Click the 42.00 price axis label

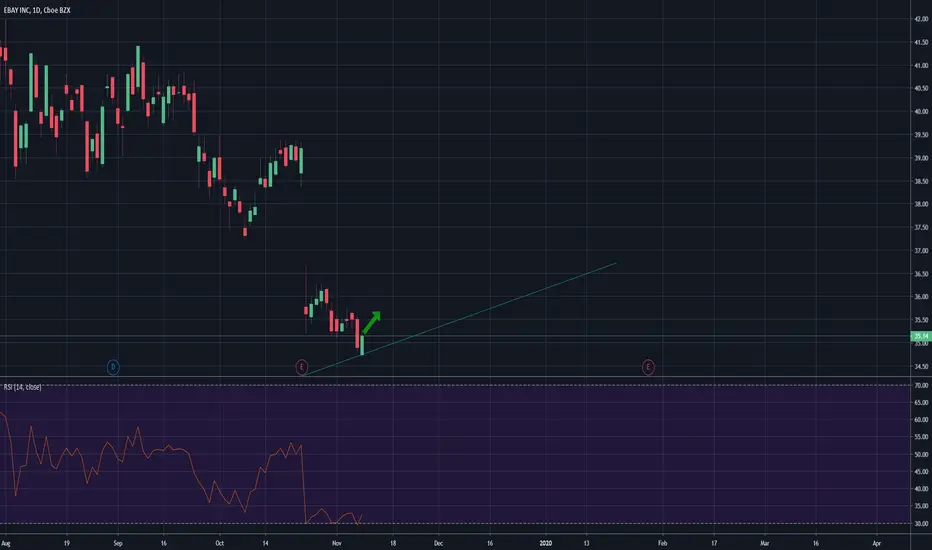click(x=921, y=19)
